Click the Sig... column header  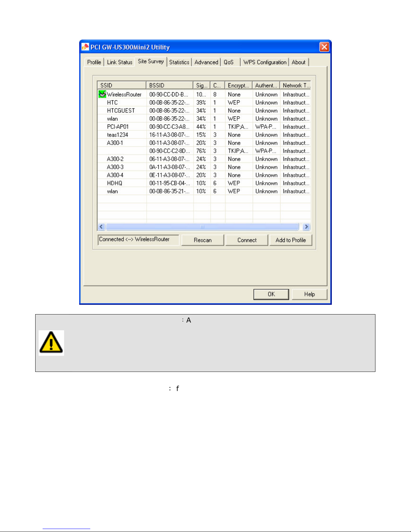(x=202, y=85)
